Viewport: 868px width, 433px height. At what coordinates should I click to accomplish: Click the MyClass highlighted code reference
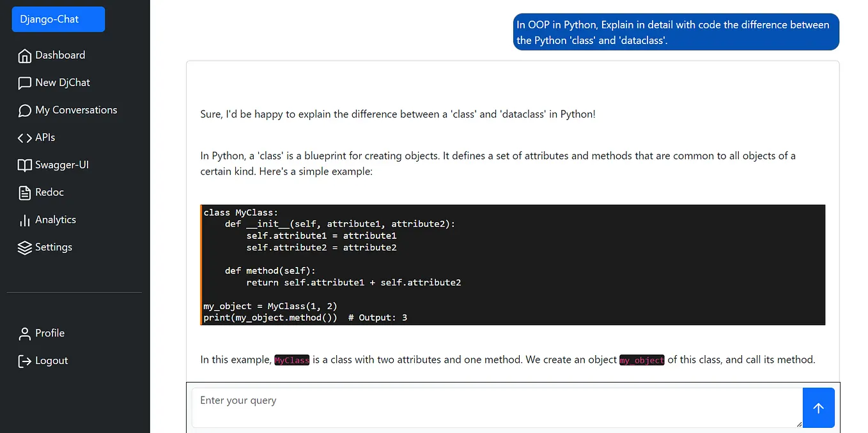(x=291, y=360)
